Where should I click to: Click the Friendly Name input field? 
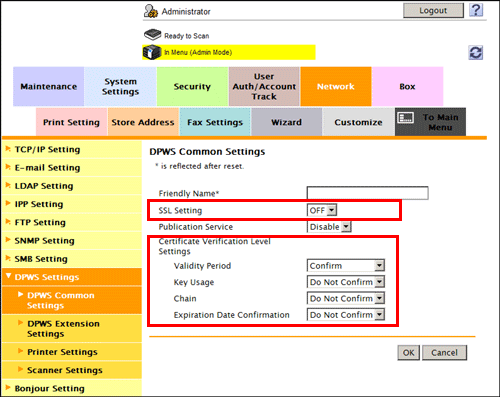[x=368, y=193]
